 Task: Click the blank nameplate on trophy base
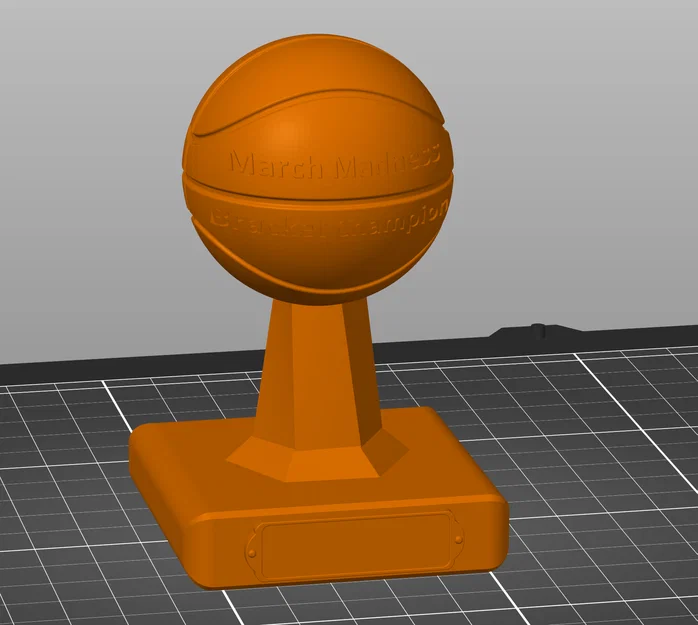(354, 545)
